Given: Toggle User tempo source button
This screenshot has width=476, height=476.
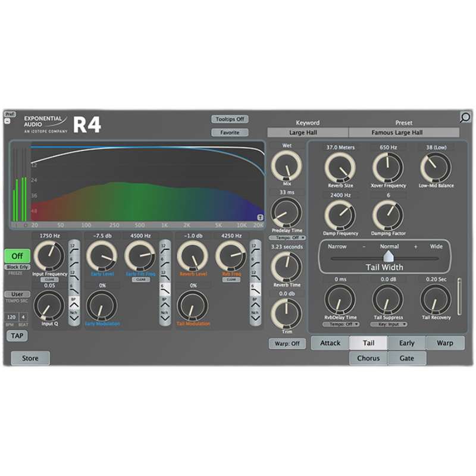Looking at the screenshot, I should tap(17, 294).
